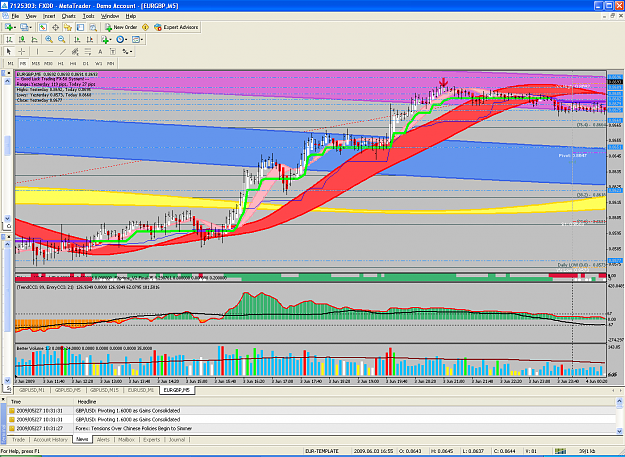The height and width of the screenshot is (457, 625).
Task: Select the arrows drawing tool
Action: click(x=125, y=51)
